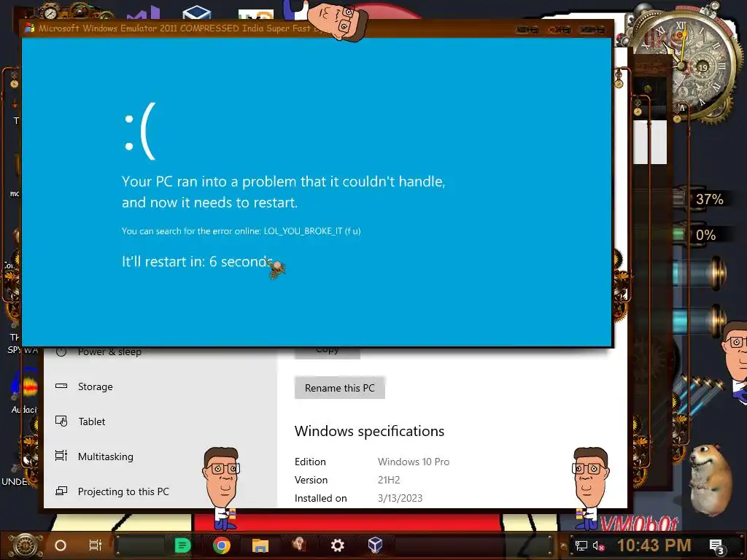
Task: Open the notification center with 3 alerts
Action: (x=716, y=546)
